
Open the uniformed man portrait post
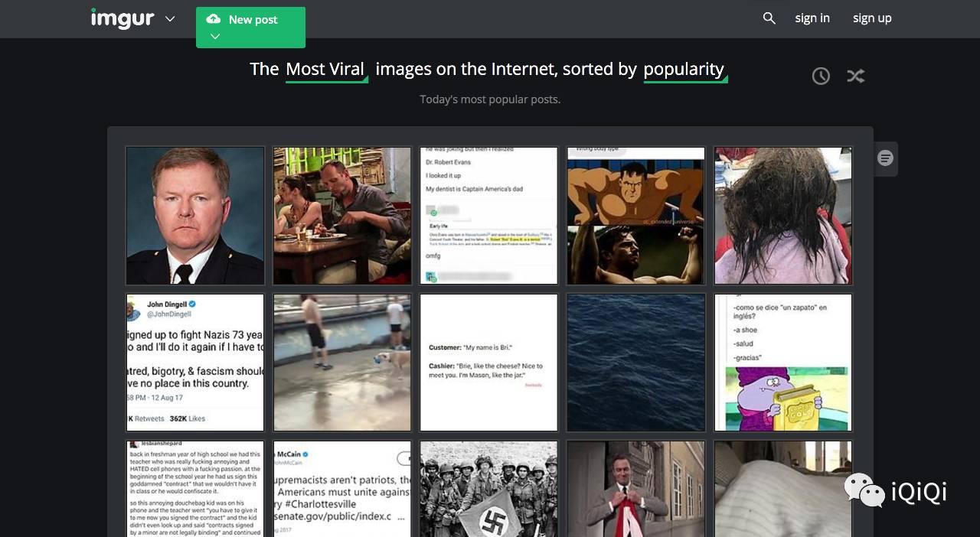(195, 216)
